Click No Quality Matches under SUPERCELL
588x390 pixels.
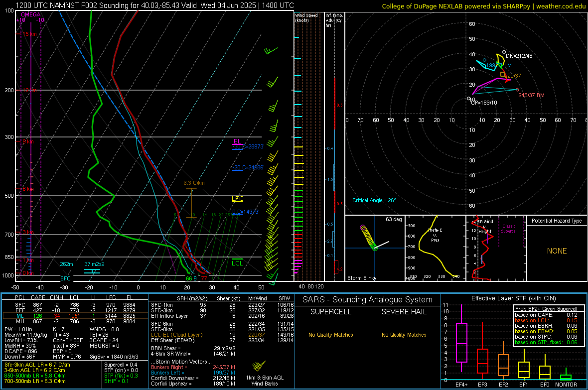click(x=331, y=335)
